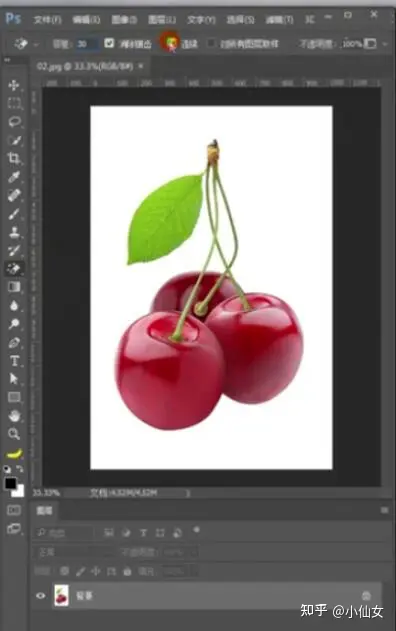Toggle the anti-alias checkbox in options bar
The image size is (396, 631).
tap(109, 43)
